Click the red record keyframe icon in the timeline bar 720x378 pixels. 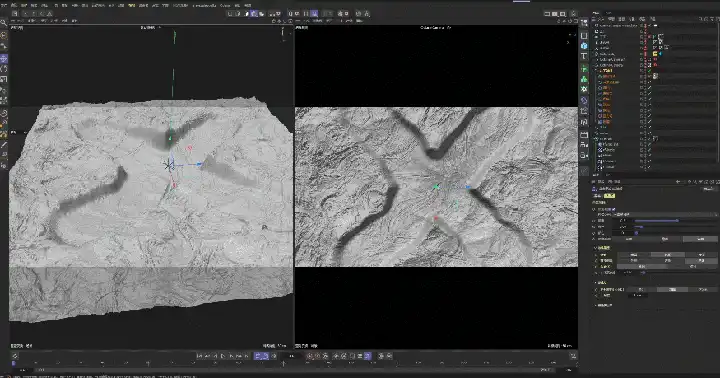click(310, 356)
